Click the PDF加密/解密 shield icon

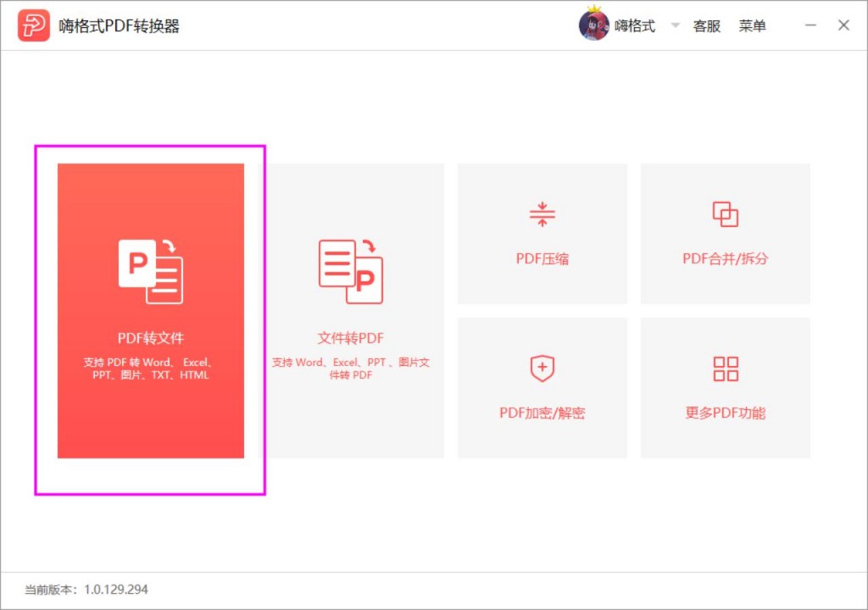pos(542,369)
